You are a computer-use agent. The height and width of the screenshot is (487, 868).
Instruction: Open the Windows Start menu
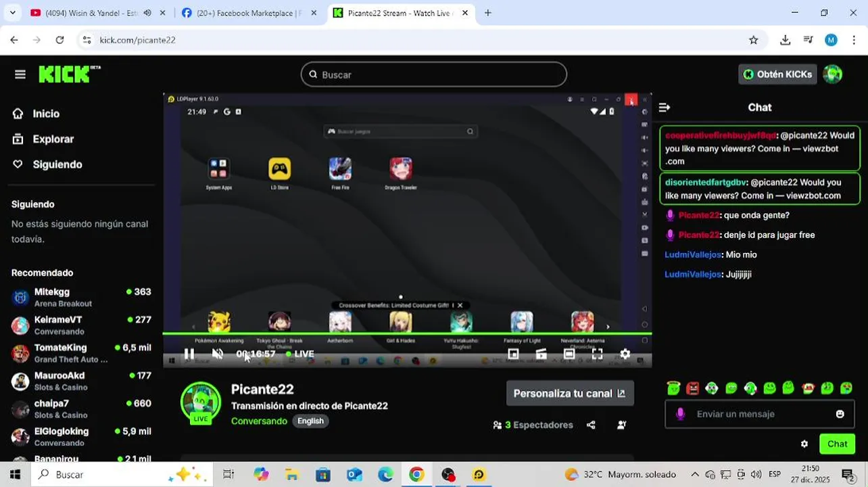click(x=15, y=474)
